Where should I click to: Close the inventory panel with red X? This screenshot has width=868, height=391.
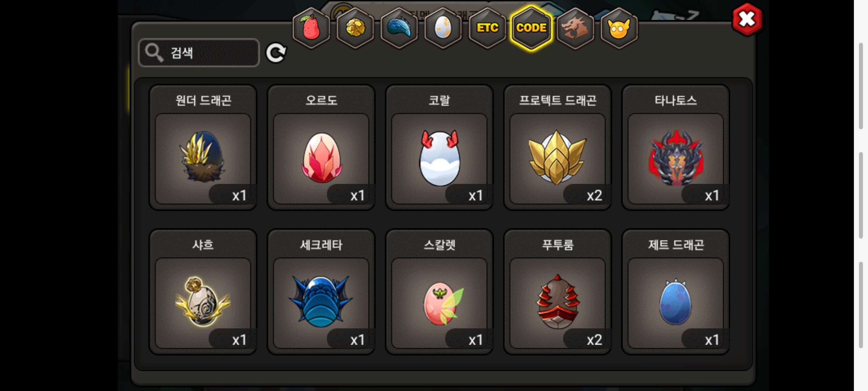pyautogui.click(x=747, y=20)
